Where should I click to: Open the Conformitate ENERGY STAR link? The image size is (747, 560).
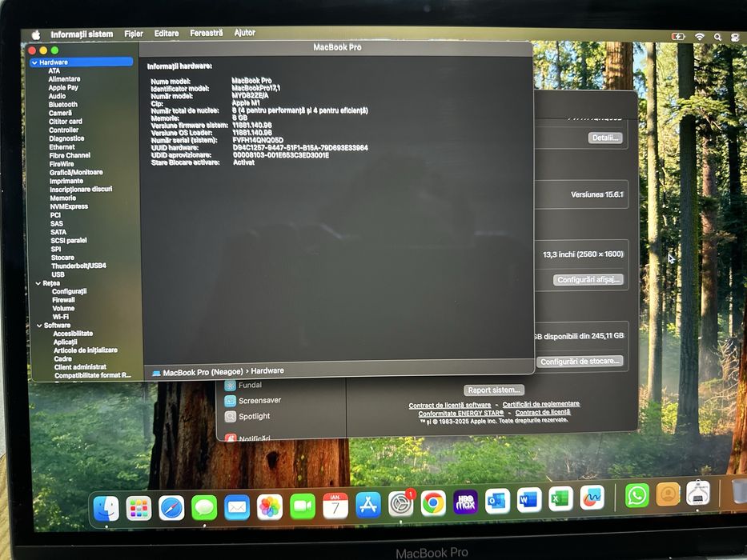(460, 414)
